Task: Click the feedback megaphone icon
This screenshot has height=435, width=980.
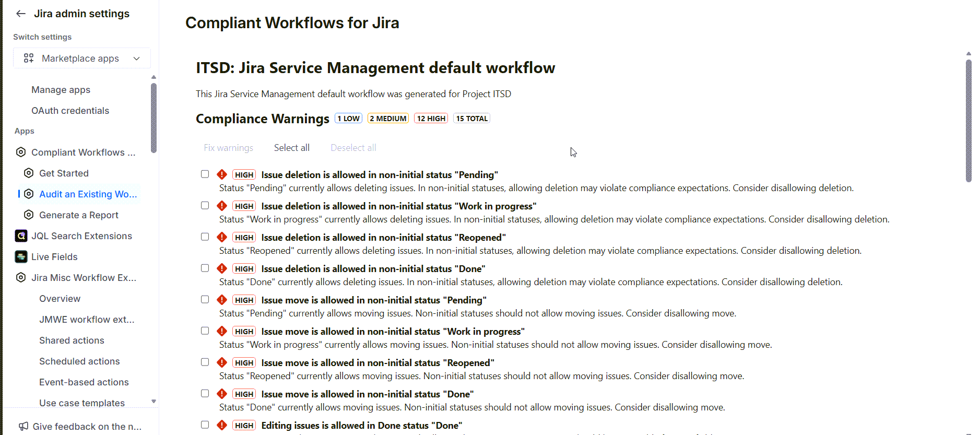Action: pos(23,426)
